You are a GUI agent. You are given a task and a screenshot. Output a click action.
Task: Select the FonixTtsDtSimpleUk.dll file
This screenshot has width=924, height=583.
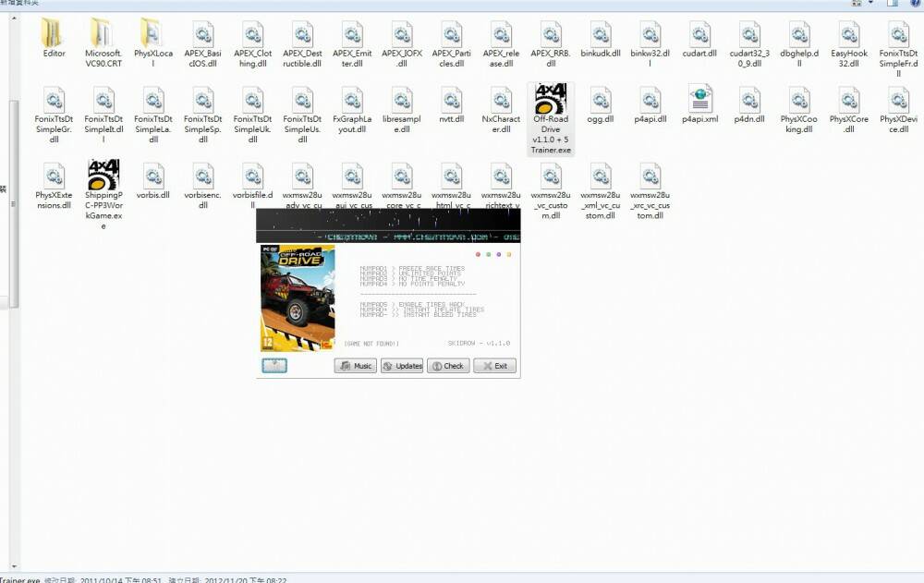point(252,114)
